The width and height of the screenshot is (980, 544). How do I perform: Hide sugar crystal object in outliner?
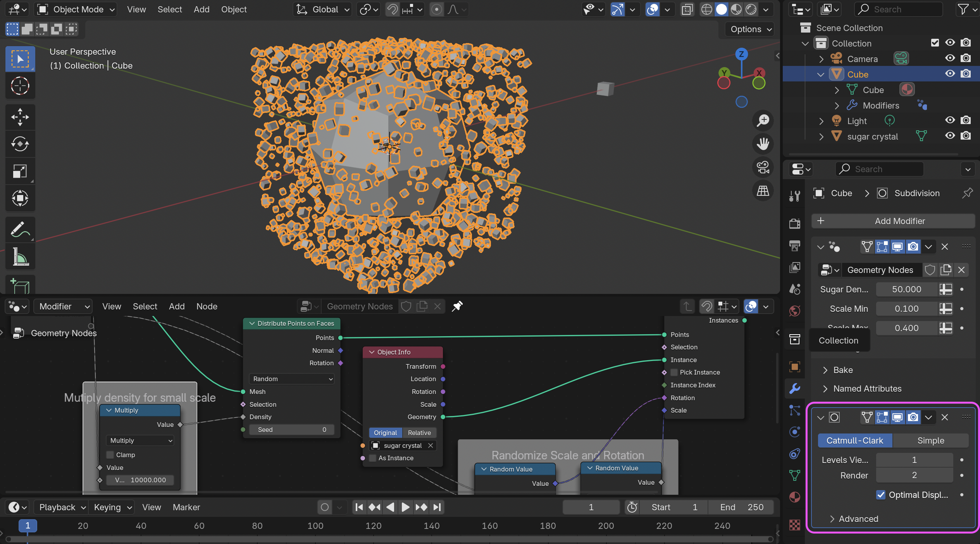point(950,136)
